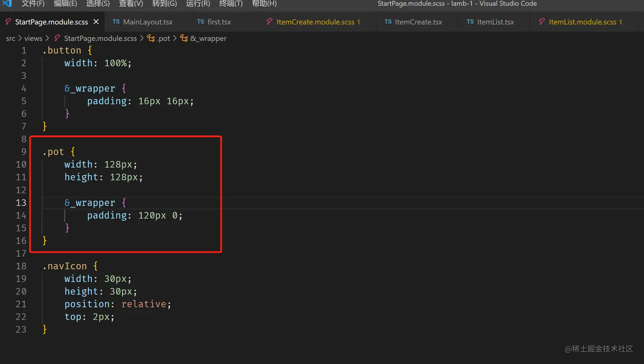Click the Sass file icon in the breadcrumb
Screen dimensions: 644x364
click(x=57, y=38)
